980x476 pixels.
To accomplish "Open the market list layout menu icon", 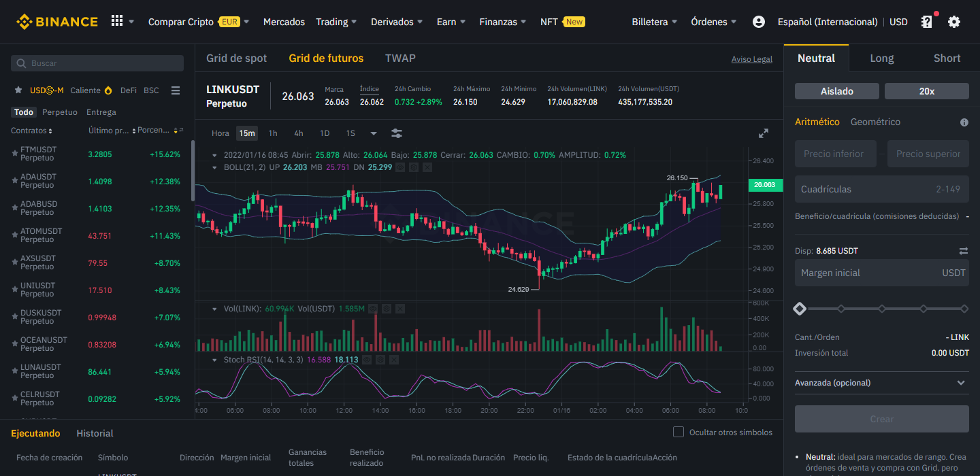I will pos(176,90).
